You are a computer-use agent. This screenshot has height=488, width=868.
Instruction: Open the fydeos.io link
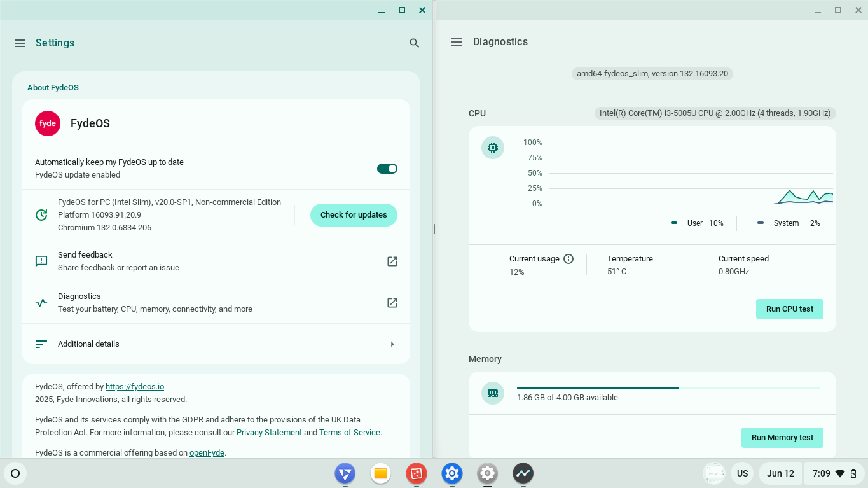[135, 387]
